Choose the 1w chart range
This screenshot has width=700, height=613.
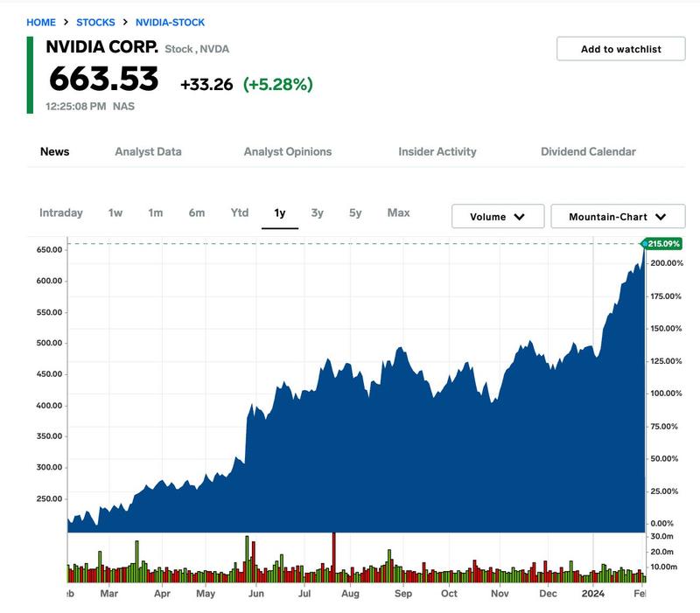pyautogui.click(x=115, y=212)
